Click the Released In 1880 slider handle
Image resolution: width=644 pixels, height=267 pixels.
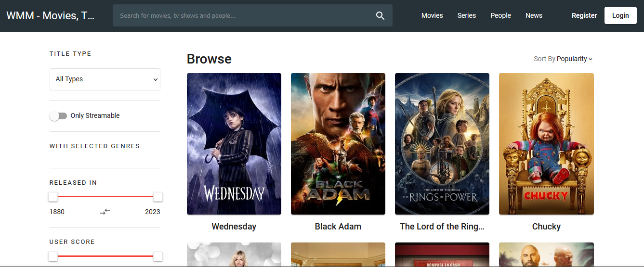[x=53, y=197]
